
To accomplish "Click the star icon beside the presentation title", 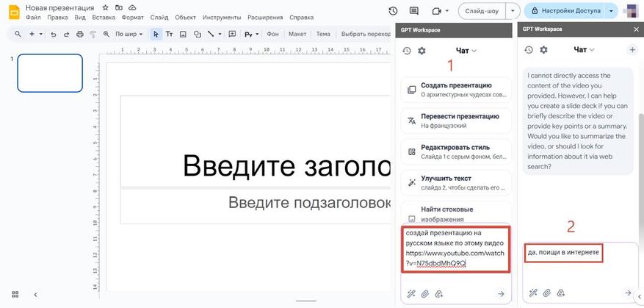I will click(x=106, y=7).
